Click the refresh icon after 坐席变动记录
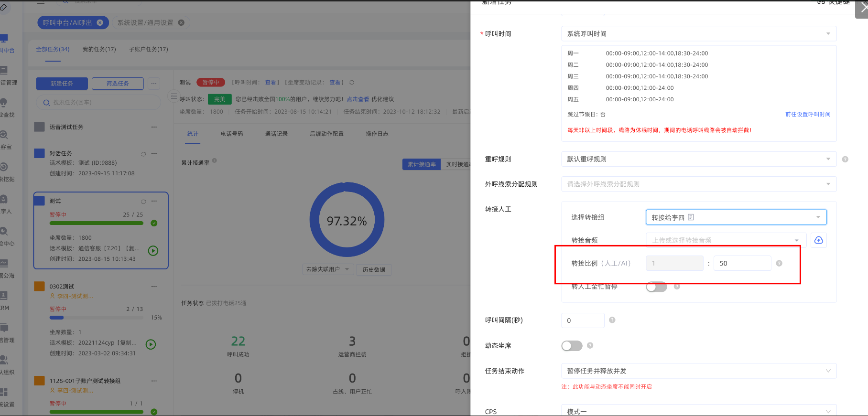This screenshot has height=416, width=868. 352,83
